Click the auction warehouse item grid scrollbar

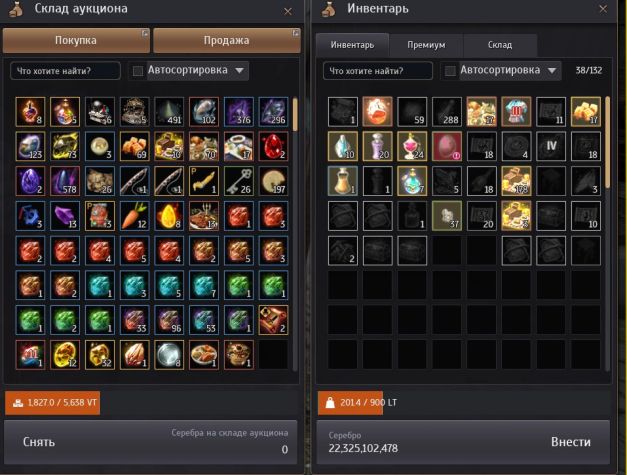click(295, 234)
